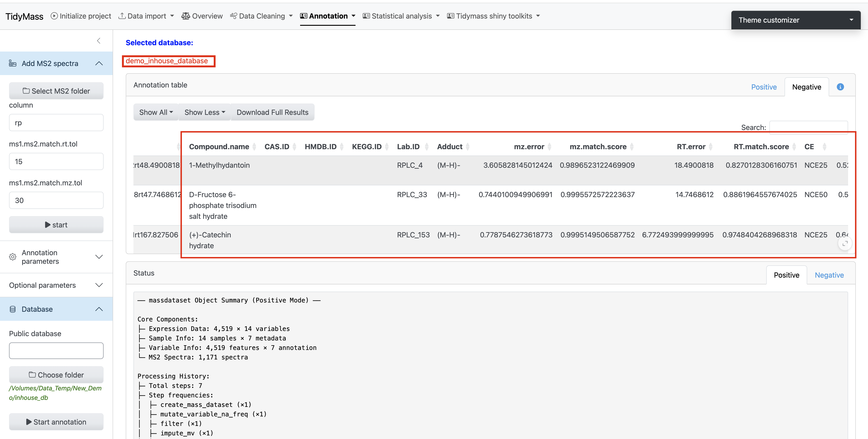Select the 1-Methylhydantoin row

point(491,170)
